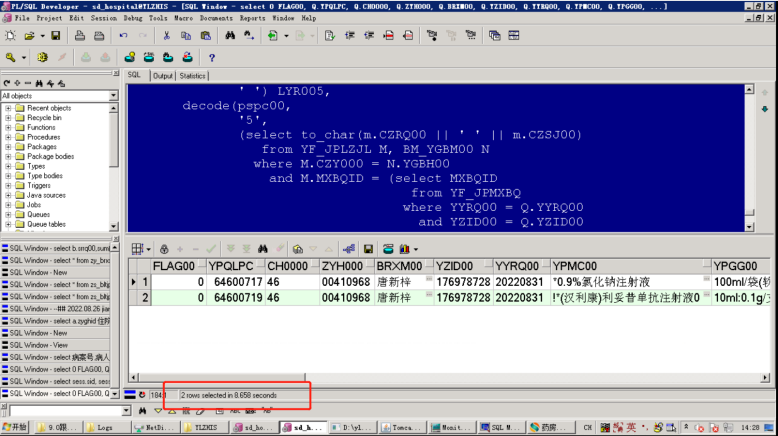Select 'SQL Window - View' in window list

click(56, 345)
